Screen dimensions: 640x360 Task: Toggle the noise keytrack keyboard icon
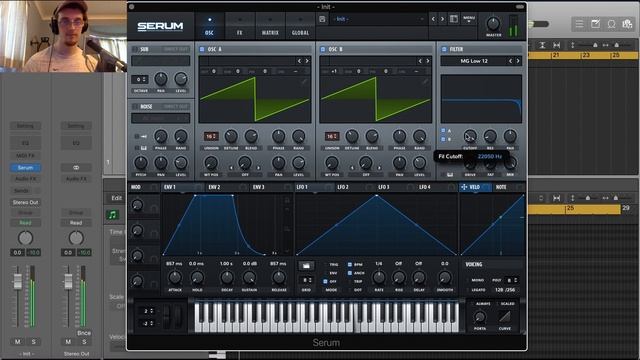point(144,148)
